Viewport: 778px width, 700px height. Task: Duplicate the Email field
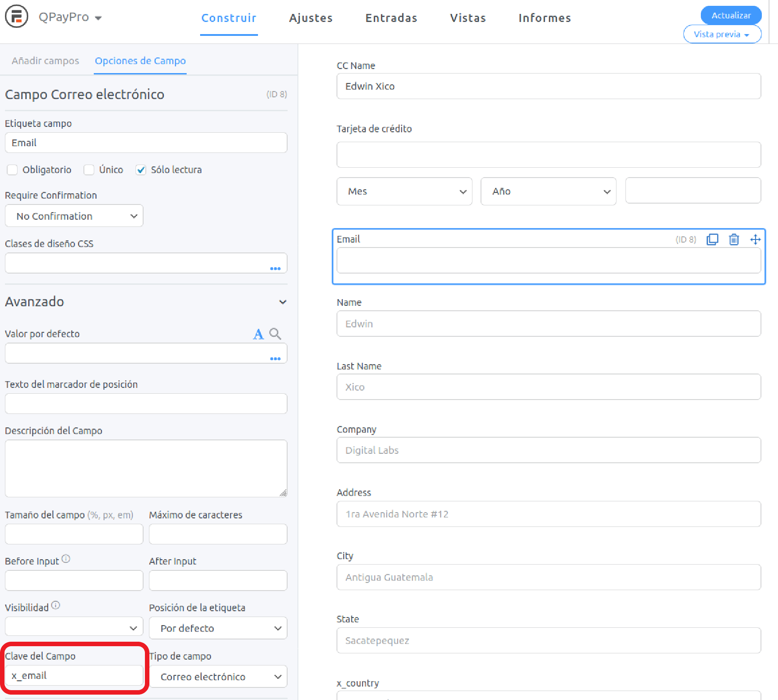(712, 239)
